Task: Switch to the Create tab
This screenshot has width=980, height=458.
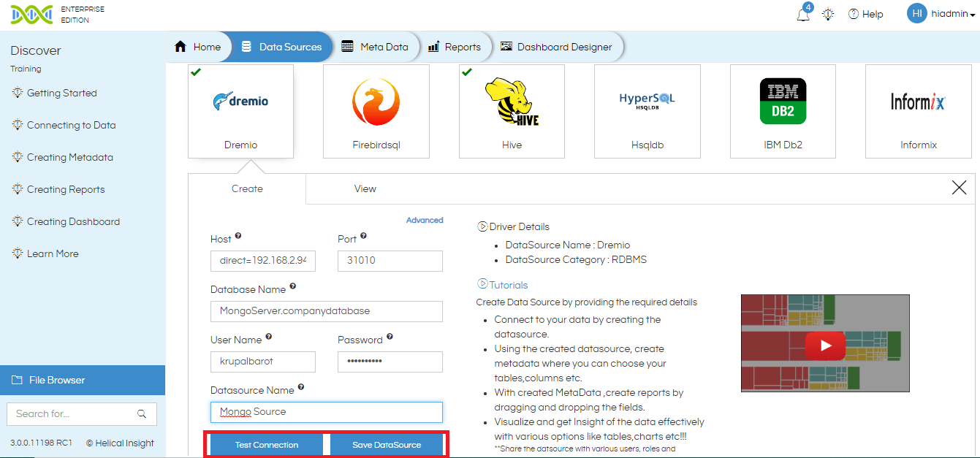Action: point(247,188)
